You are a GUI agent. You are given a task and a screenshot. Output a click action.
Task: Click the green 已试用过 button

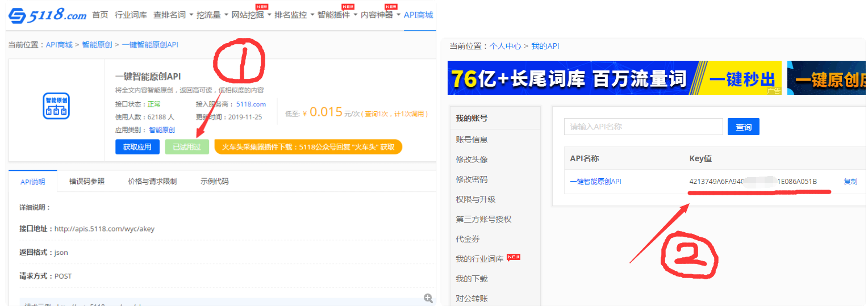tap(187, 146)
